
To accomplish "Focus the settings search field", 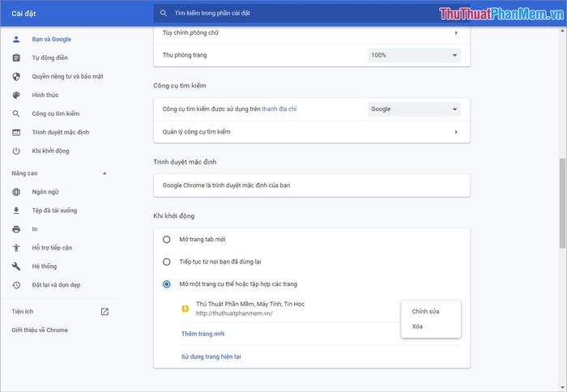I will pos(312,14).
